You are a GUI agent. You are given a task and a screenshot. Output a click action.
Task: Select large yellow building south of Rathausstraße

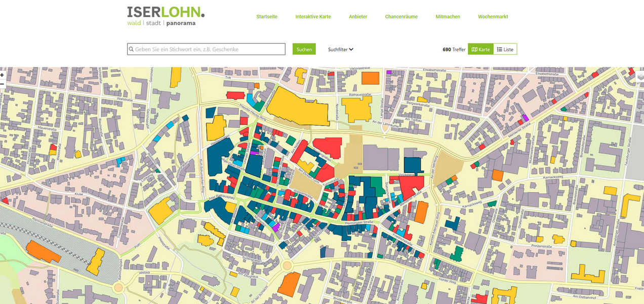(356, 108)
